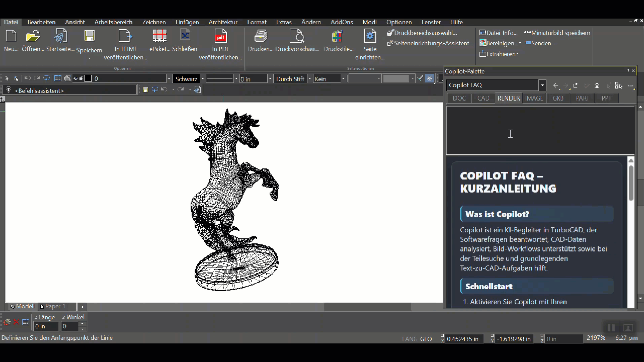
Task: Open a file with the Öffnen icon
Action: (x=33, y=36)
